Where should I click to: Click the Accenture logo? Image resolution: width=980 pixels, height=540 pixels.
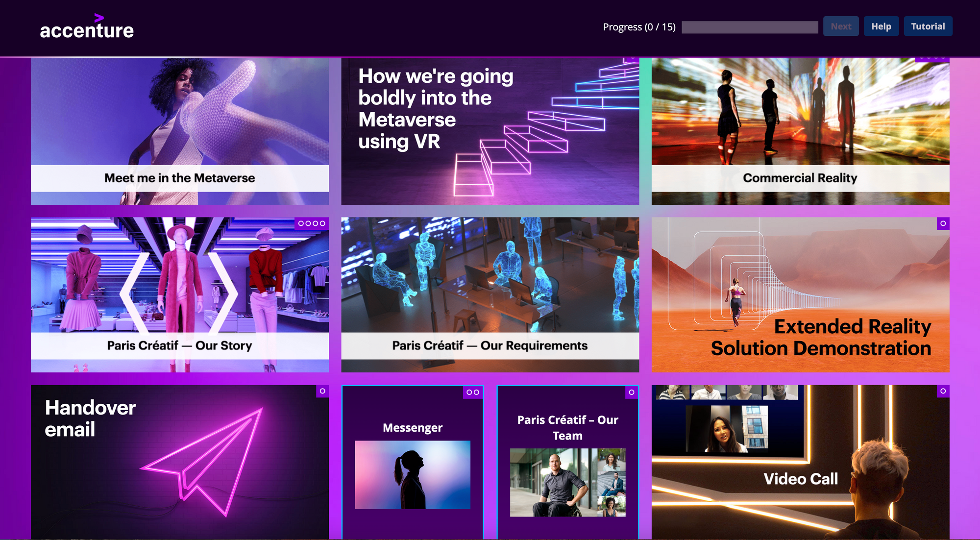pyautogui.click(x=87, y=27)
